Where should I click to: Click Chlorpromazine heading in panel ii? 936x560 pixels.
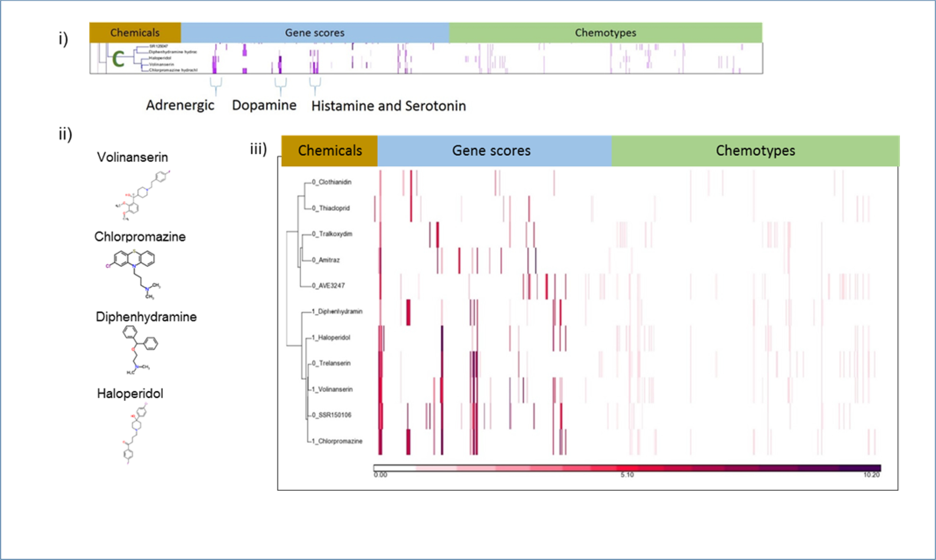click(140, 237)
